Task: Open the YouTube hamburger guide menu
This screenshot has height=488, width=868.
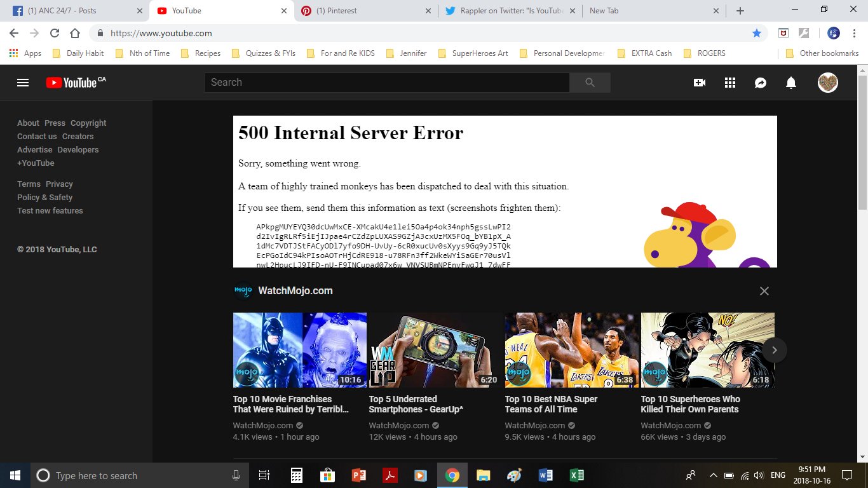Action: 23,83
